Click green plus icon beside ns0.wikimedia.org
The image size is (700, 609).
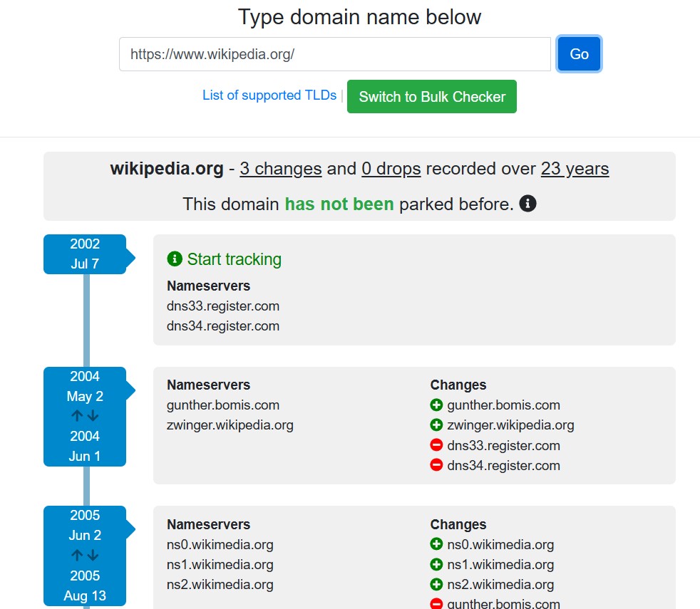(436, 544)
